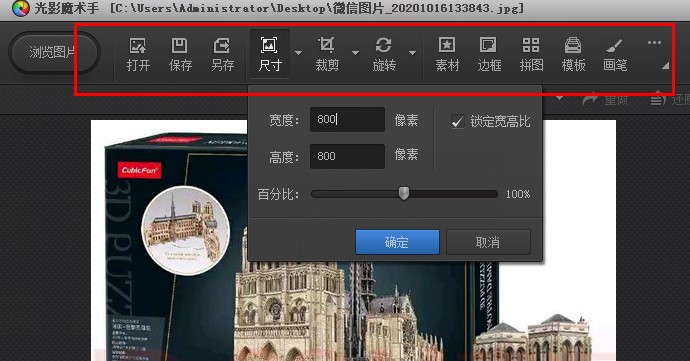Click the 宽度 width input field
Screen dimensions: 690x361
pyautogui.click(x=347, y=119)
